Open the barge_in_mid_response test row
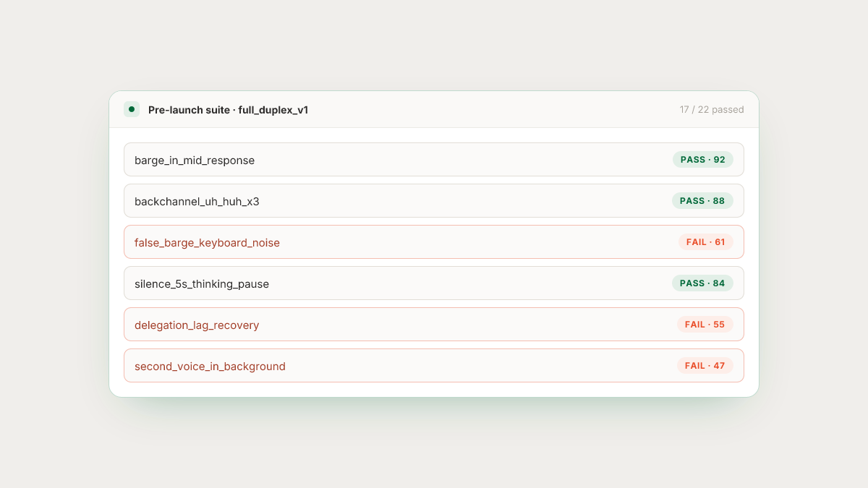The image size is (868, 488). (x=434, y=160)
